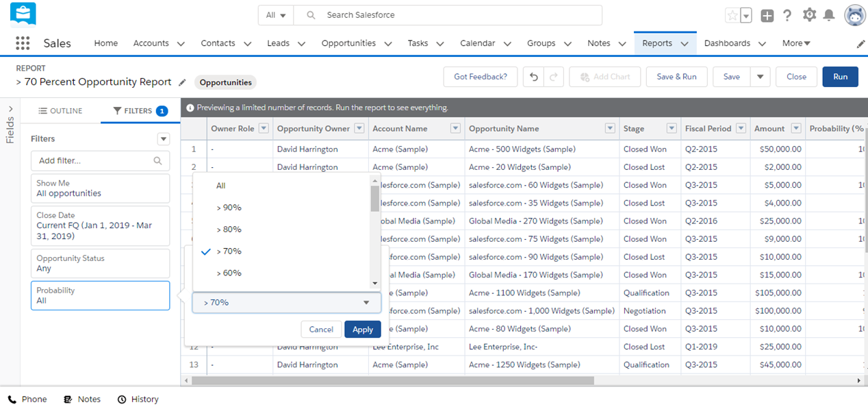Image resolution: width=868 pixels, height=407 pixels.
Task: Open the Phone utility item
Action: coord(27,399)
